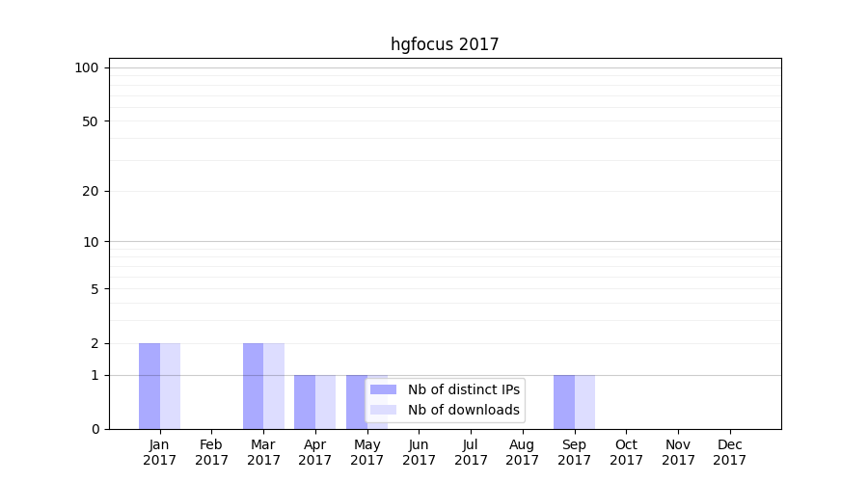The image size is (868, 482).
Task: Click the January distinct IPs bar
Action: pos(149,386)
